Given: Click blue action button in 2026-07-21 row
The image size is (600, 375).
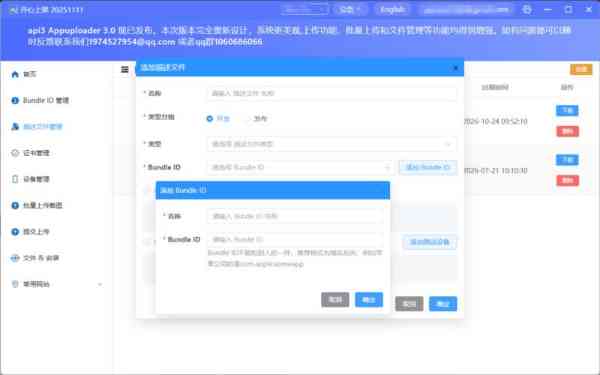Looking at the screenshot, I should click(x=567, y=160).
